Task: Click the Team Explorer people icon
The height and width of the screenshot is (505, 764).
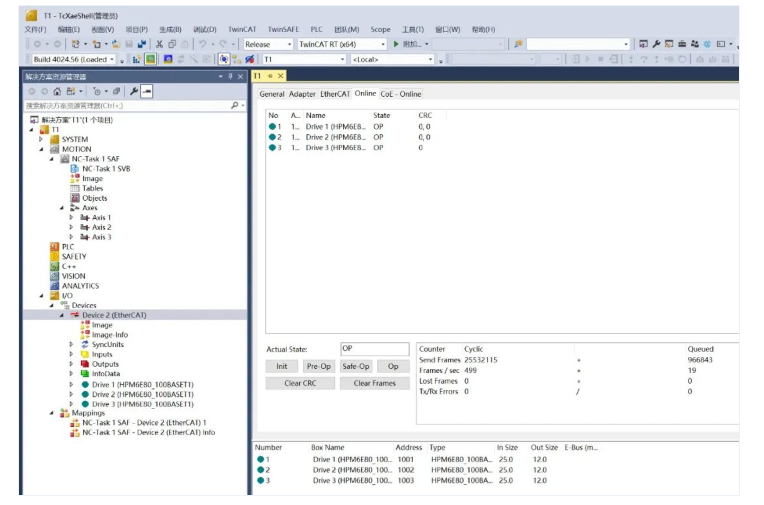Action: (x=695, y=44)
